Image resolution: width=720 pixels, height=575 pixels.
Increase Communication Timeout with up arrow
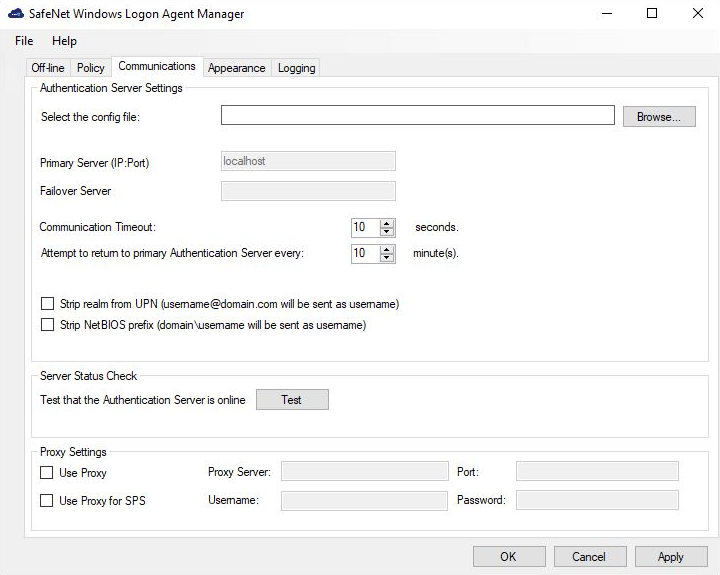387,223
